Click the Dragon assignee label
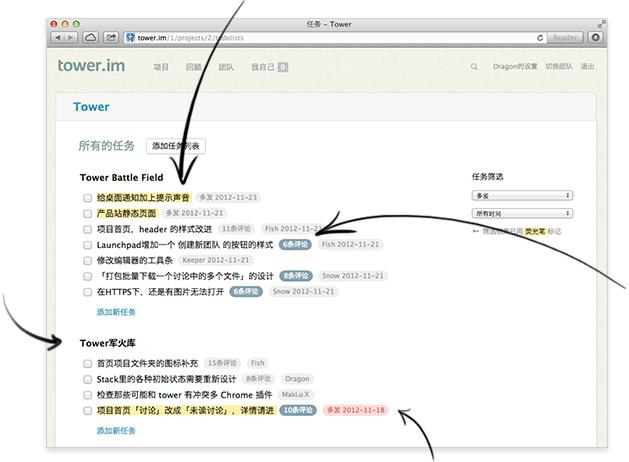The image size is (629, 462). click(x=297, y=379)
